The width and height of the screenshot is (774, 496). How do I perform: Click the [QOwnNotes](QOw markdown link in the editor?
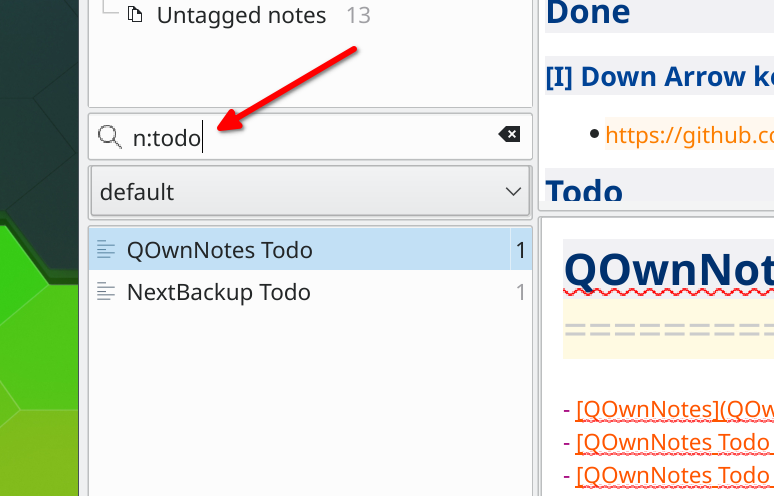coord(674,410)
